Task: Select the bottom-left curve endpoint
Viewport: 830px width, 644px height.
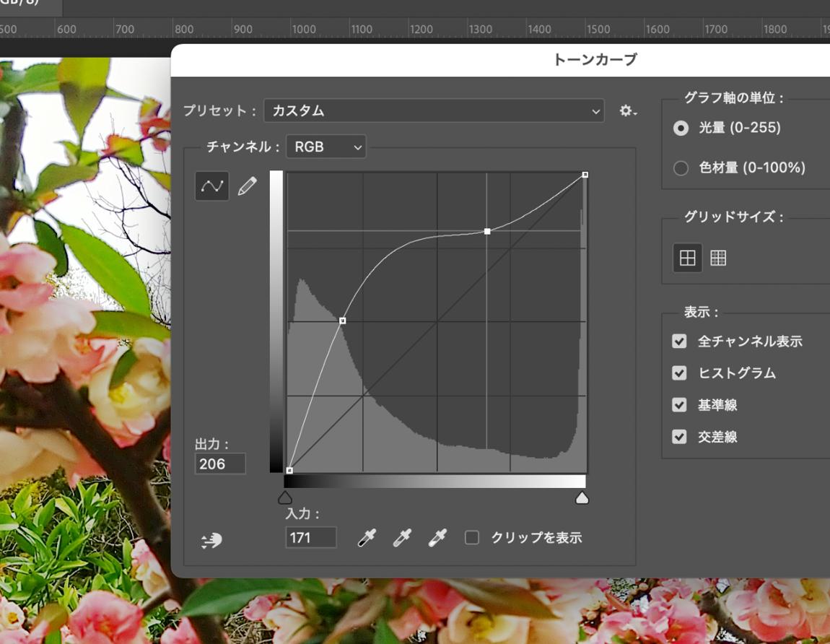Action: tap(289, 470)
